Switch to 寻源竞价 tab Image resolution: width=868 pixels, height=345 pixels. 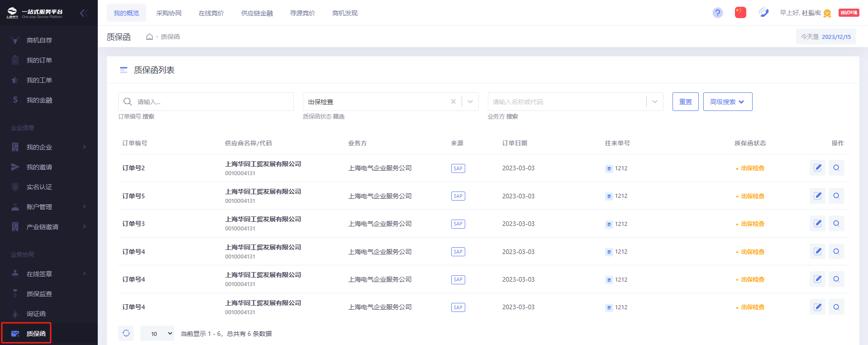pyautogui.click(x=303, y=13)
